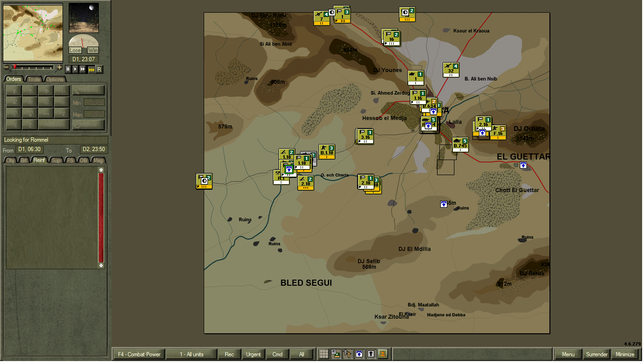Click the Surrender button
This screenshot has height=362, width=644.
point(596,354)
